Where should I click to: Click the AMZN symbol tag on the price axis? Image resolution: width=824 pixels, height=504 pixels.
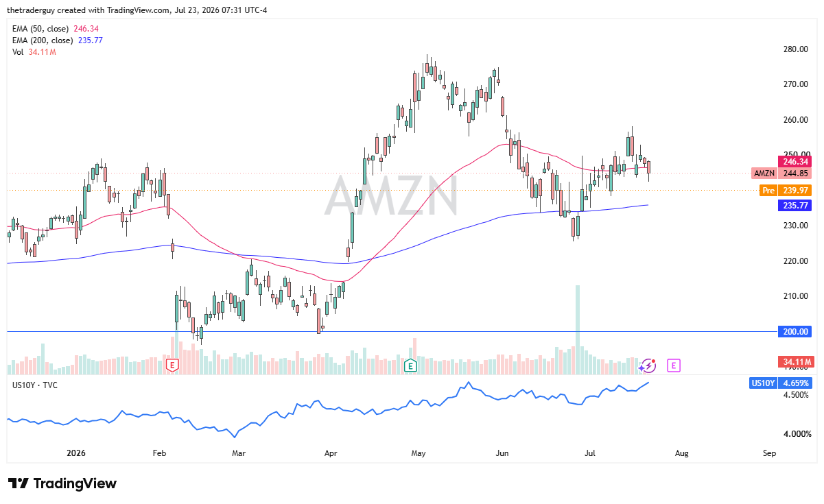pos(764,173)
